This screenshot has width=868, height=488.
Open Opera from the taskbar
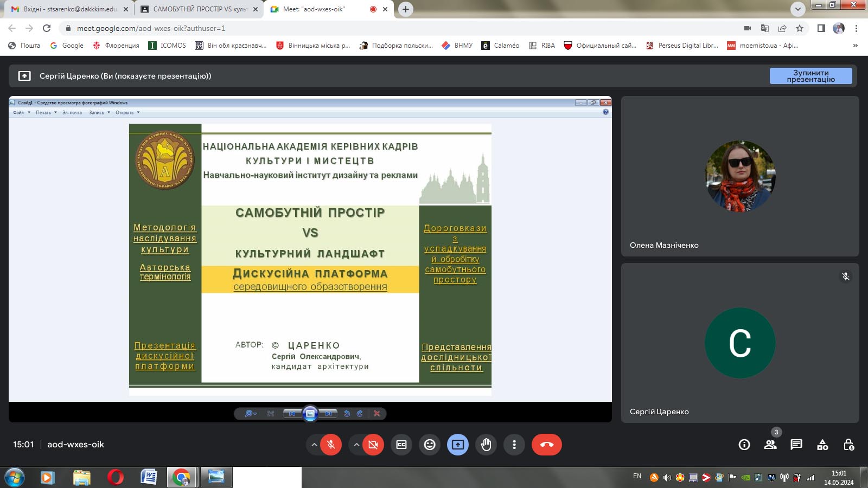pyautogui.click(x=115, y=478)
